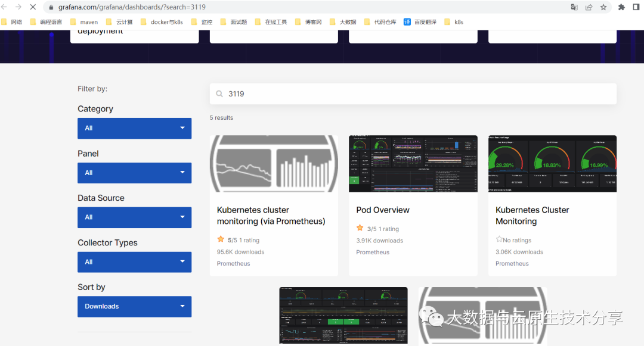Open the 在线工具 bookmark folder
The width and height of the screenshot is (644, 346).
coord(271,22)
